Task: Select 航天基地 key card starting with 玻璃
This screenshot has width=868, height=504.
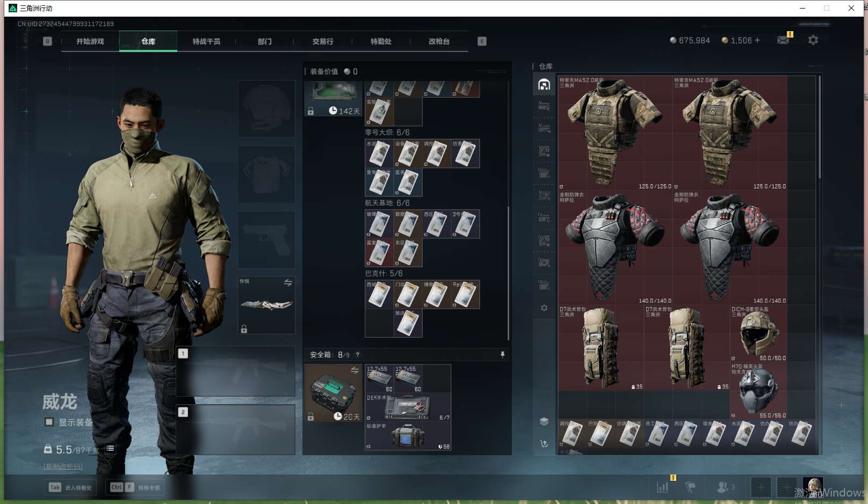Action: pos(379,224)
